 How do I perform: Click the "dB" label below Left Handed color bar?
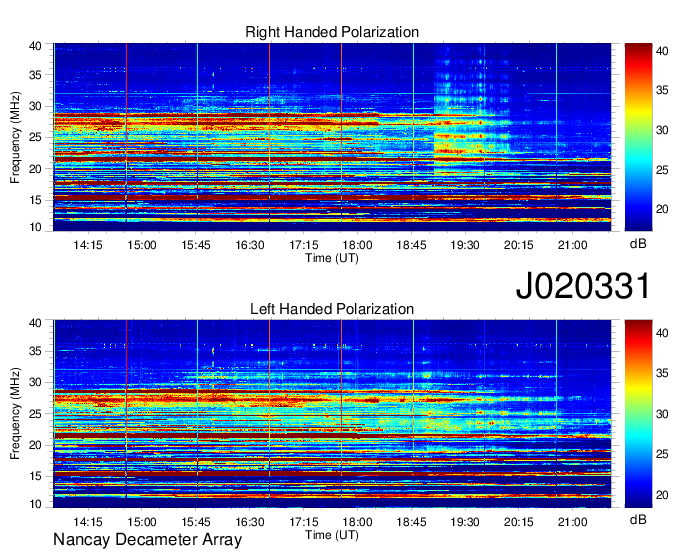pos(638,519)
